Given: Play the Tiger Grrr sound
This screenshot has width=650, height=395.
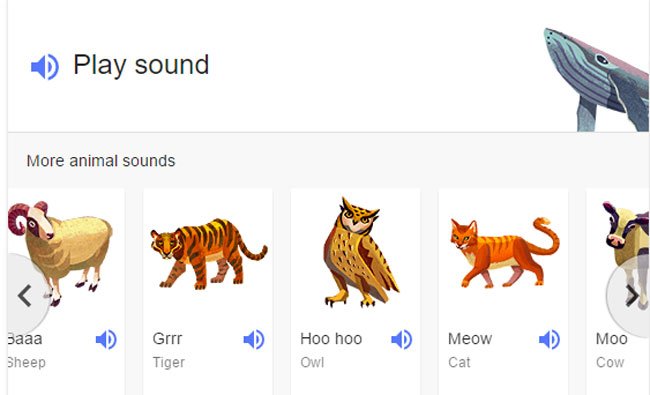Looking at the screenshot, I should coord(254,339).
